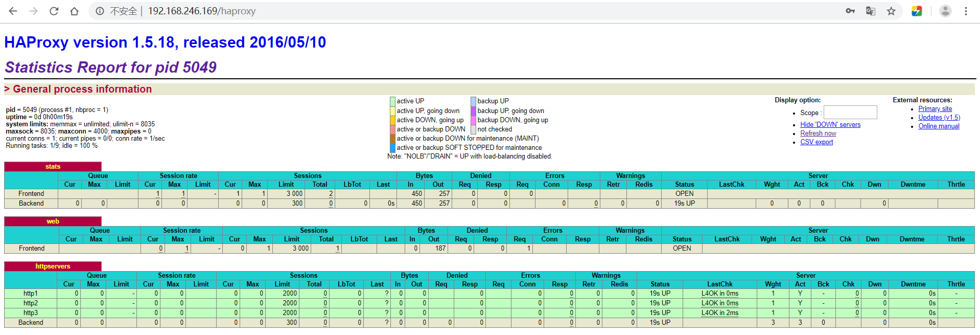This screenshot has width=980, height=335.
Task: Bookmark this page with the star icon
Action: pos(891,11)
